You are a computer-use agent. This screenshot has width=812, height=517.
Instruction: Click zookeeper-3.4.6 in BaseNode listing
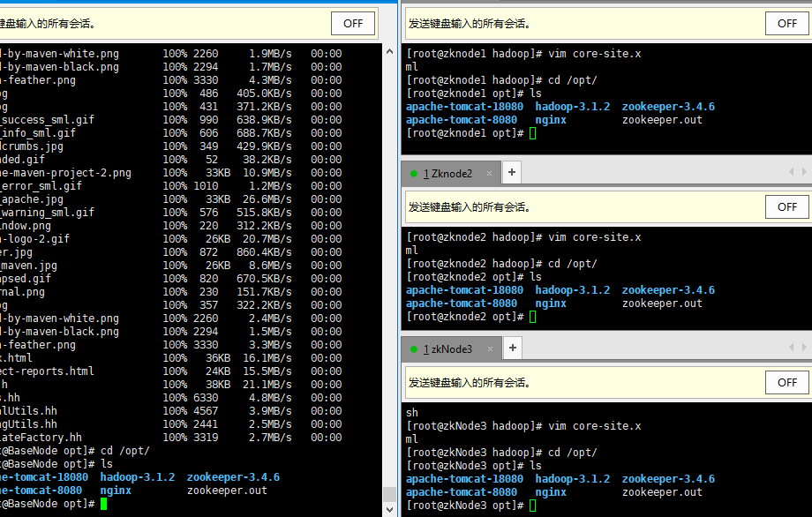pyautogui.click(x=234, y=477)
